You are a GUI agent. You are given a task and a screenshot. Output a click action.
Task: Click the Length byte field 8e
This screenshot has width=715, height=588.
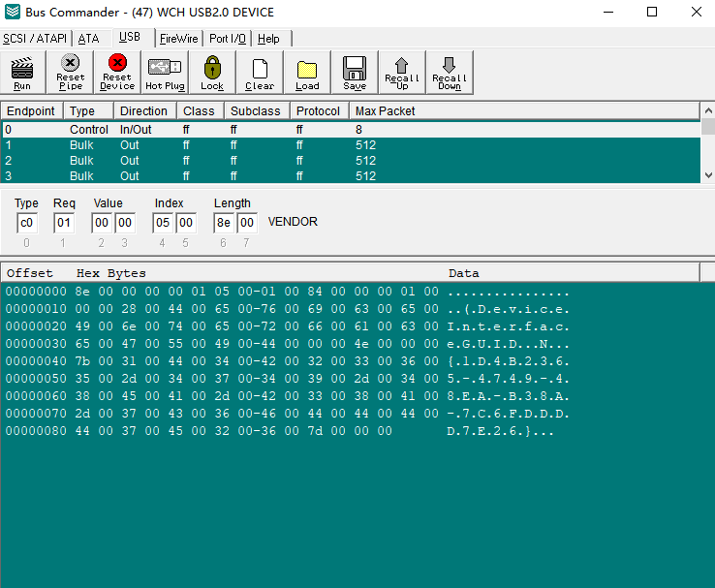[224, 223]
